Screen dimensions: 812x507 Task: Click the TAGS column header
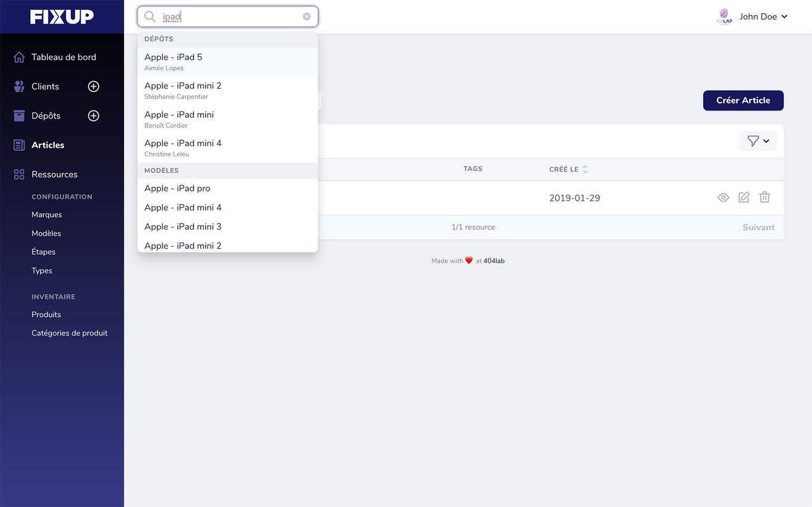coord(473,169)
